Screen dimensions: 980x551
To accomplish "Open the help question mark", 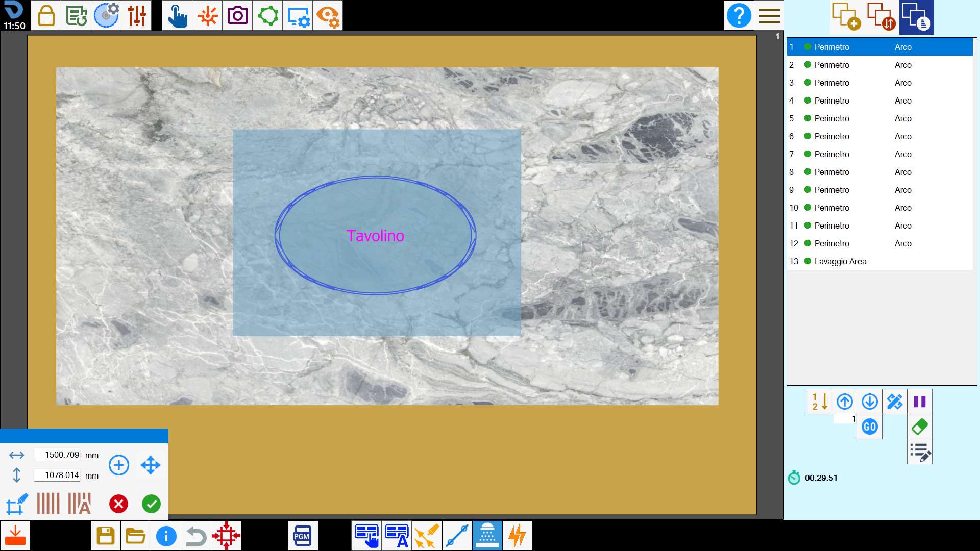I will pyautogui.click(x=739, y=15).
